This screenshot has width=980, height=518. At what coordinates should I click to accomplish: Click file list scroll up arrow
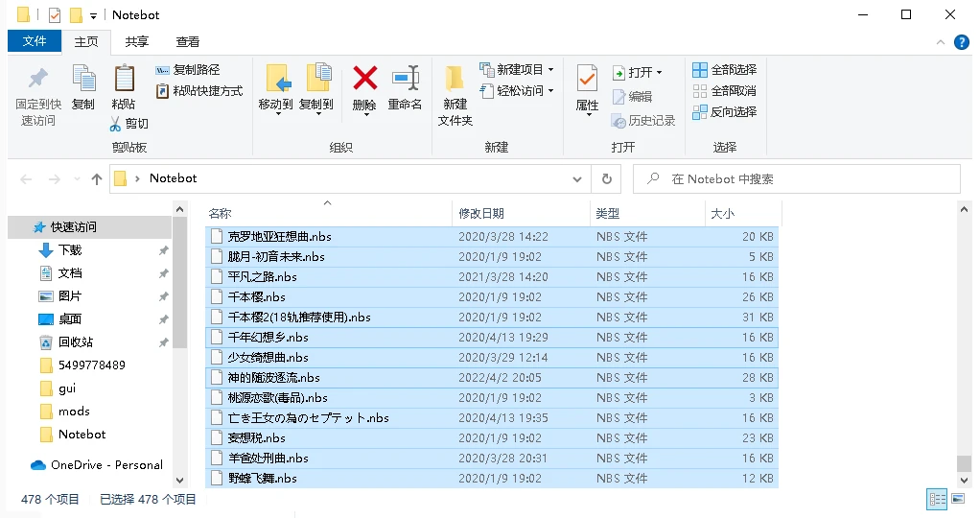point(965,210)
